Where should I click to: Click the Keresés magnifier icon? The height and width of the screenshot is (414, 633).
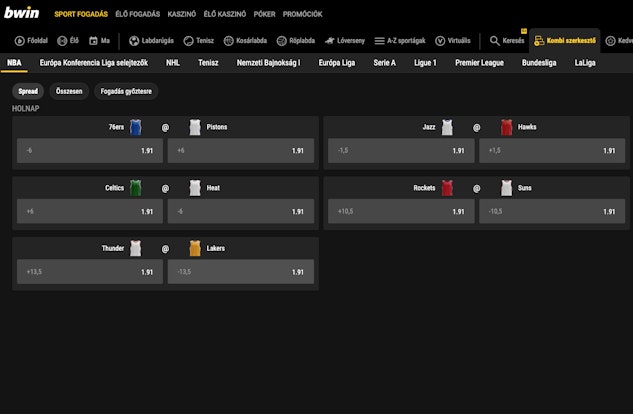(495, 41)
